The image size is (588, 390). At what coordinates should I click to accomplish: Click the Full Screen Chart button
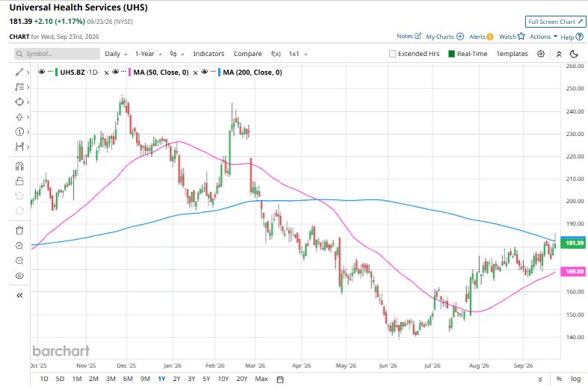click(555, 22)
